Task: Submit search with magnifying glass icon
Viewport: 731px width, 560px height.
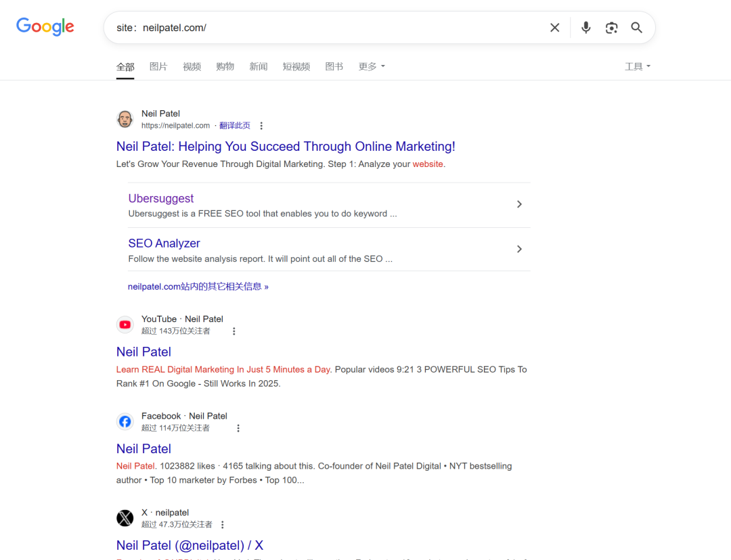Action: coord(637,28)
